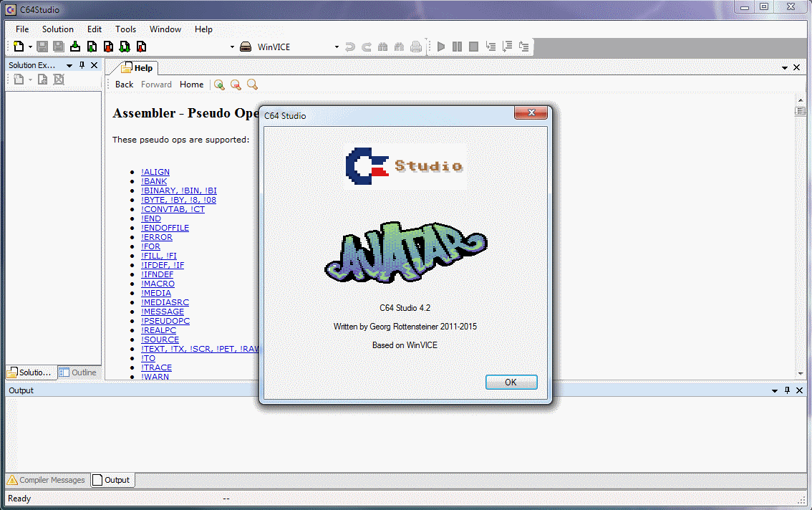This screenshot has width=812, height=510.
Task: Open the WinVICE emulator dropdown
Action: point(337,47)
